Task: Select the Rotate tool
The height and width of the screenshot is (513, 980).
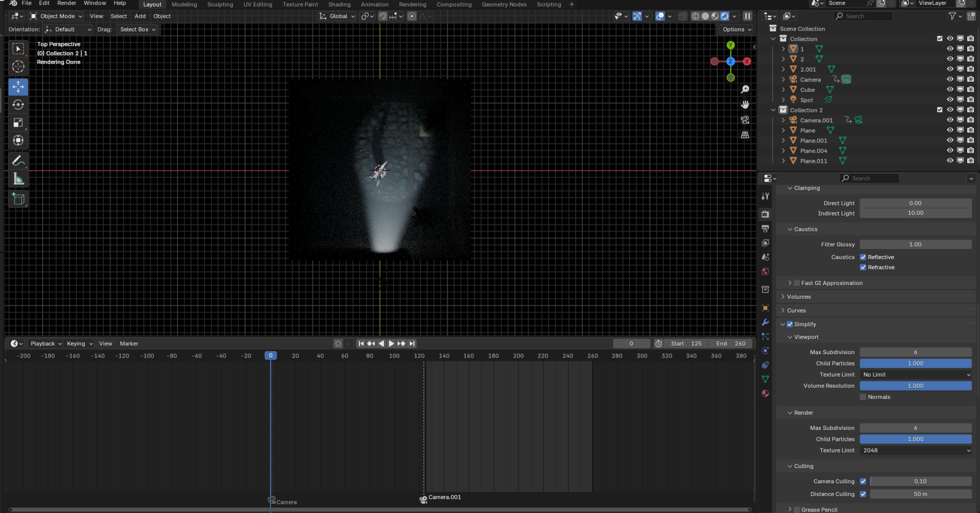Action: 18,105
